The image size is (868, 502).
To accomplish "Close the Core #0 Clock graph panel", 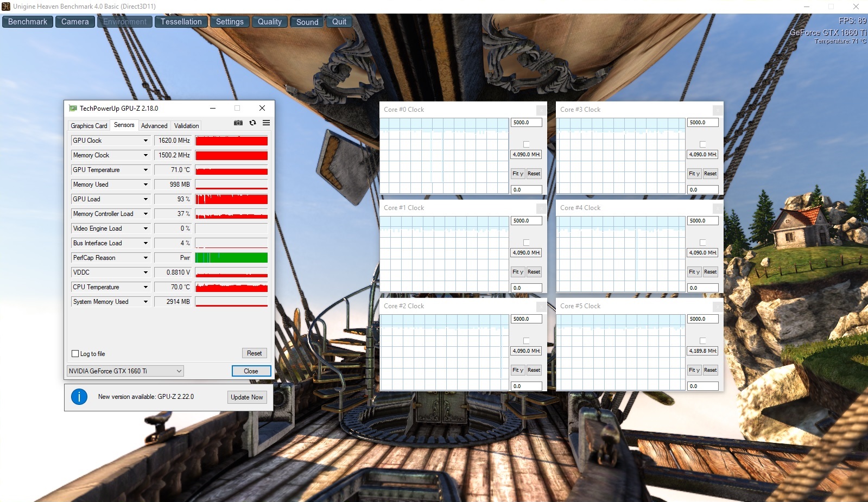I will 541,110.
